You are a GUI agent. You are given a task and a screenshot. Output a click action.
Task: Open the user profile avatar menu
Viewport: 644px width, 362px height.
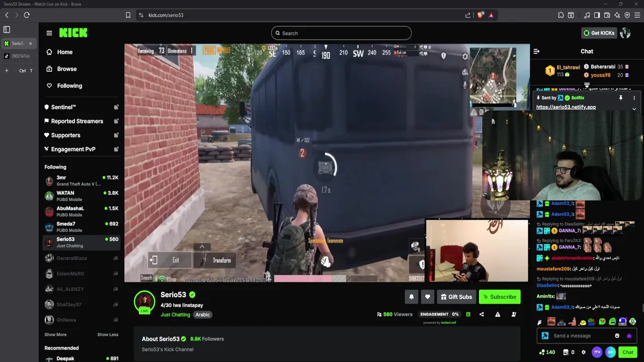[625, 33]
